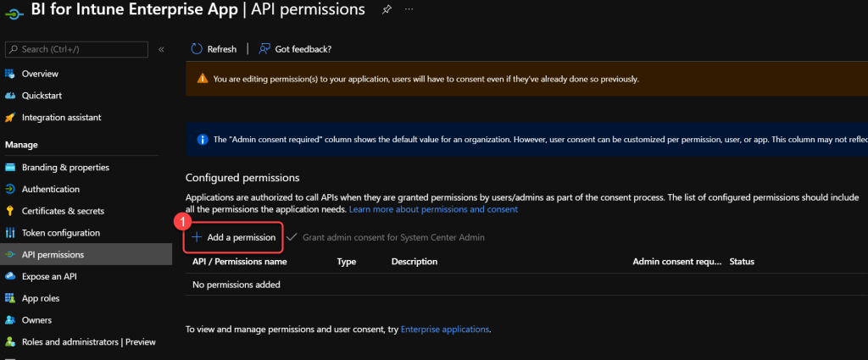868x360 pixels.
Task: Click the App roles grid icon
Action: coord(10,298)
